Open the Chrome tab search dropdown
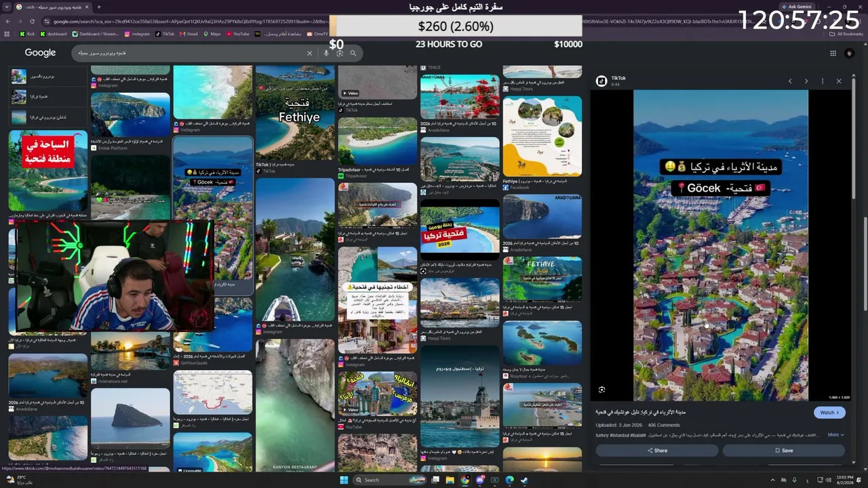868x488 pixels. (x=7, y=7)
